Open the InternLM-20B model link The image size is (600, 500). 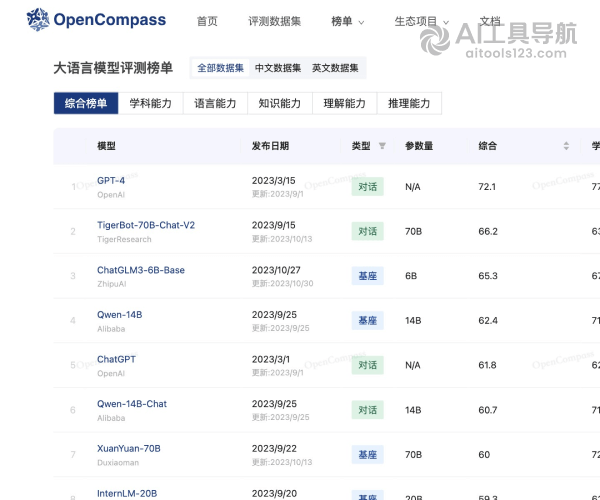point(127,493)
